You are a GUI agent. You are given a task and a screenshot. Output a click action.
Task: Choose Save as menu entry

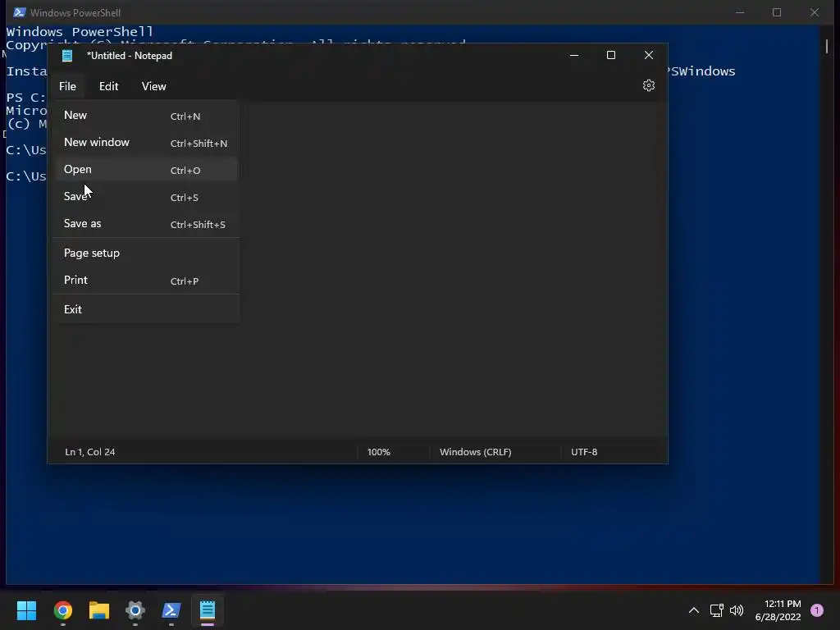(x=146, y=223)
